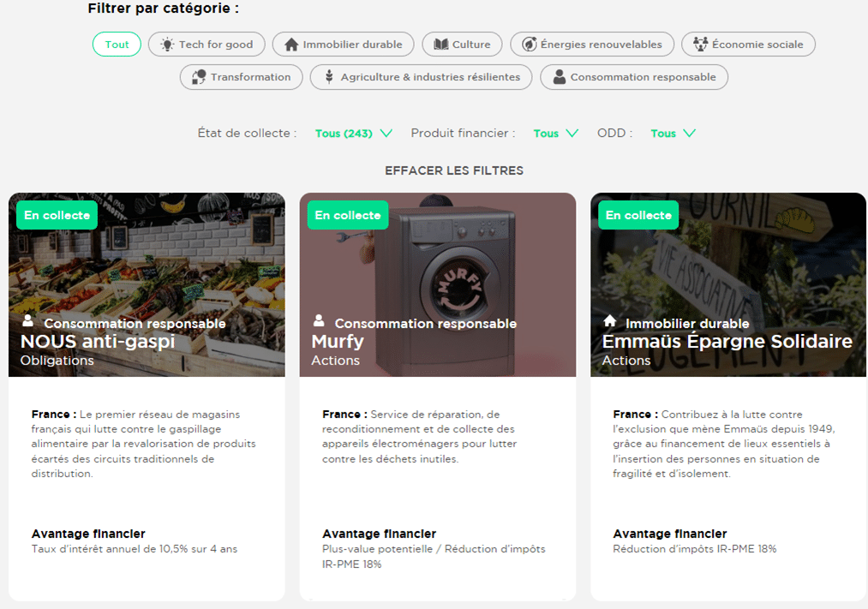This screenshot has height=609, width=868.
Task: Filter by Culture category
Action: click(462, 45)
